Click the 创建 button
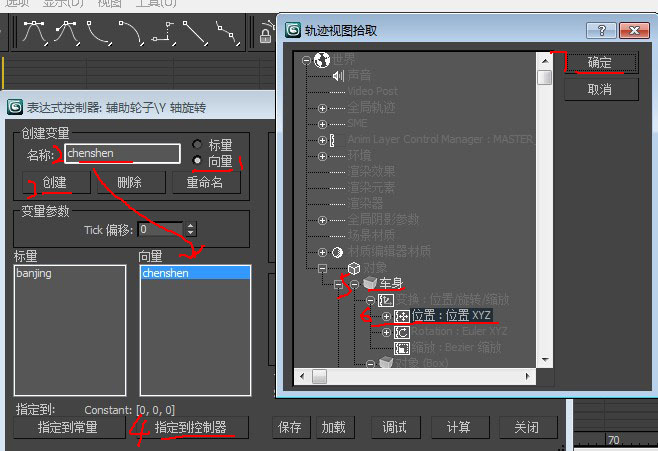 [x=56, y=182]
